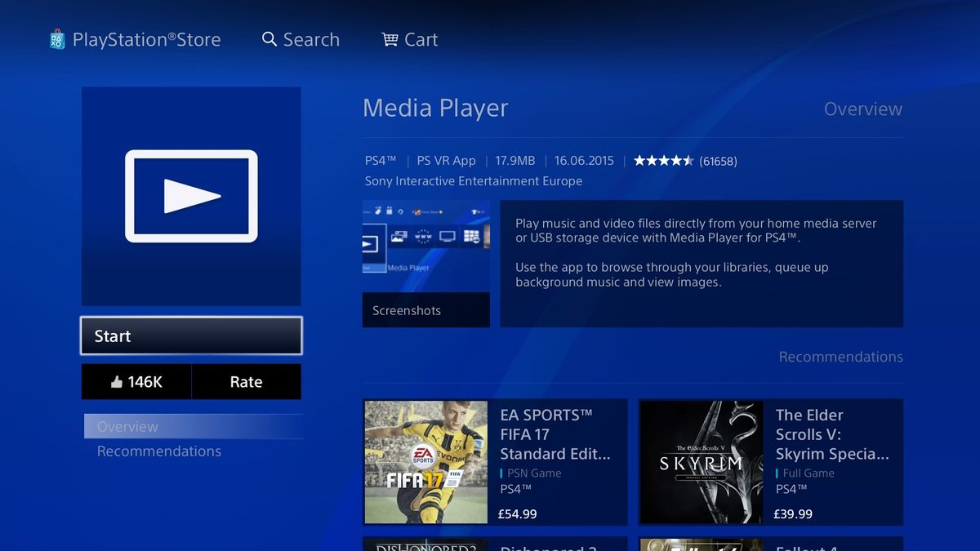Viewport: 980px width, 551px height.
Task: Select the Recommendations sidebar entry
Action: tap(159, 451)
